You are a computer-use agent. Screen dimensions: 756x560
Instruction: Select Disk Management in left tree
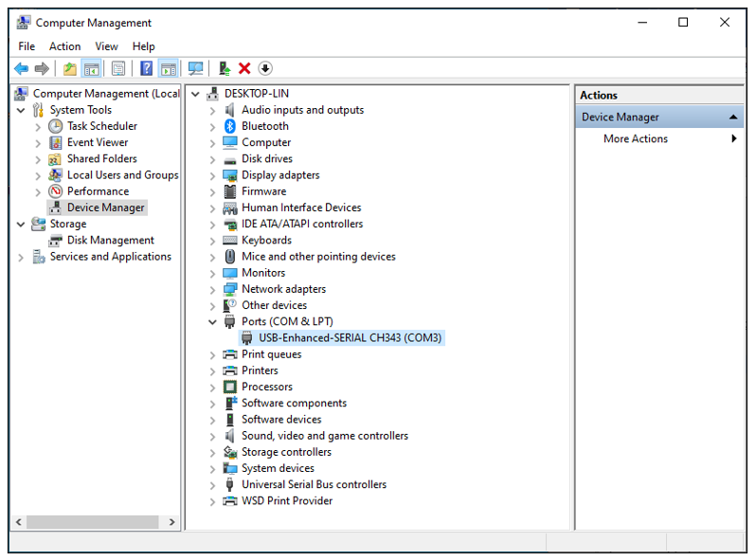click(111, 241)
